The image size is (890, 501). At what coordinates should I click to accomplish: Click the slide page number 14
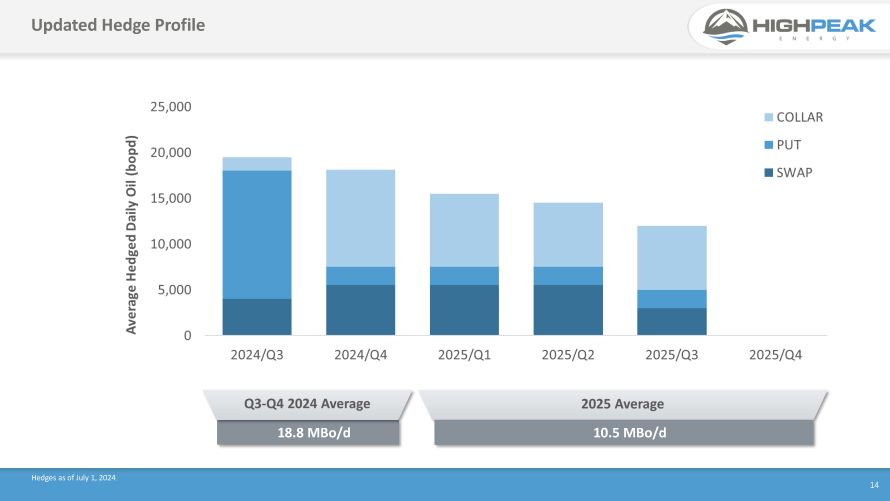coord(873,484)
